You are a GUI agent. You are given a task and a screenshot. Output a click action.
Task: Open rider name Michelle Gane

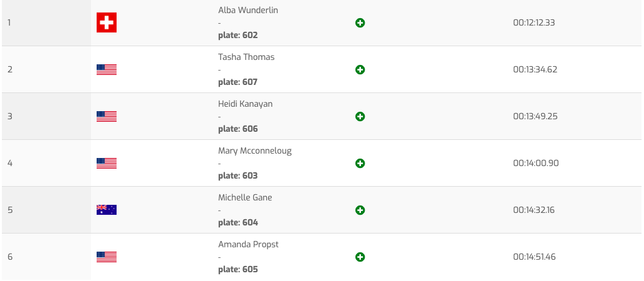click(245, 198)
